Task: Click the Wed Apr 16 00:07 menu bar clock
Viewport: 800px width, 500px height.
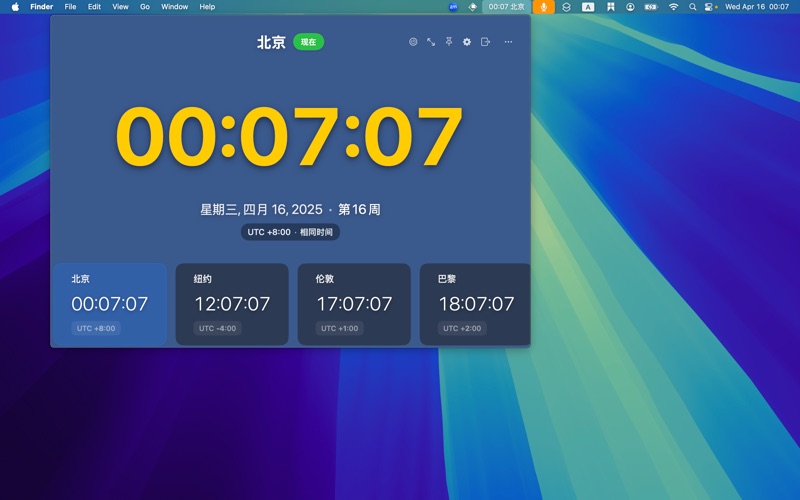Action: (x=757, y=7)
